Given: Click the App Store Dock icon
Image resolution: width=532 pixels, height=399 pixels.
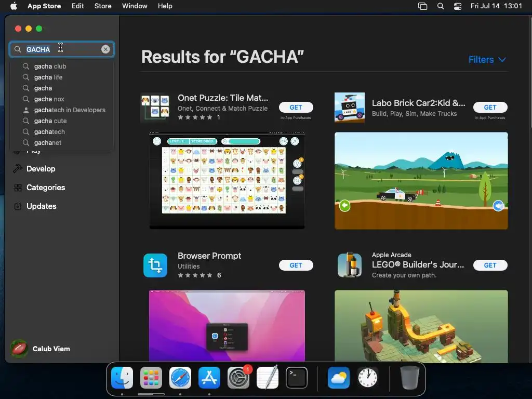Looking at the screenshot, I should point(209,378).
